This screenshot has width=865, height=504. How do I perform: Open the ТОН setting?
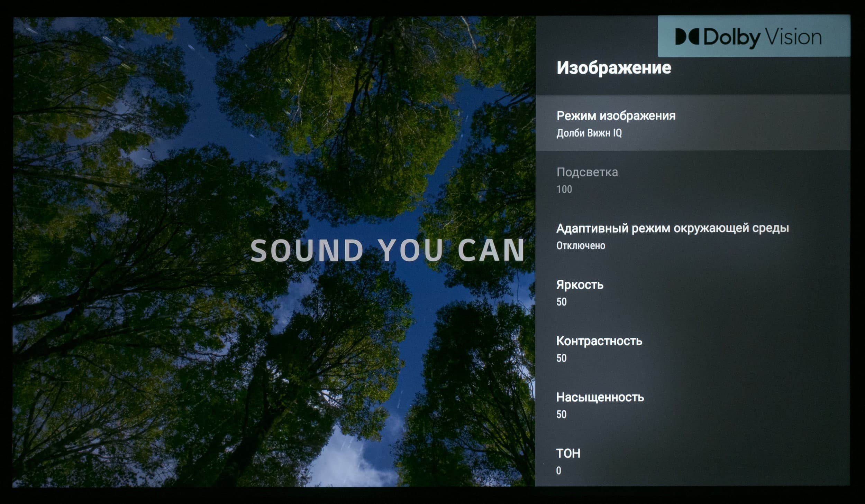(x=568, y=454)
